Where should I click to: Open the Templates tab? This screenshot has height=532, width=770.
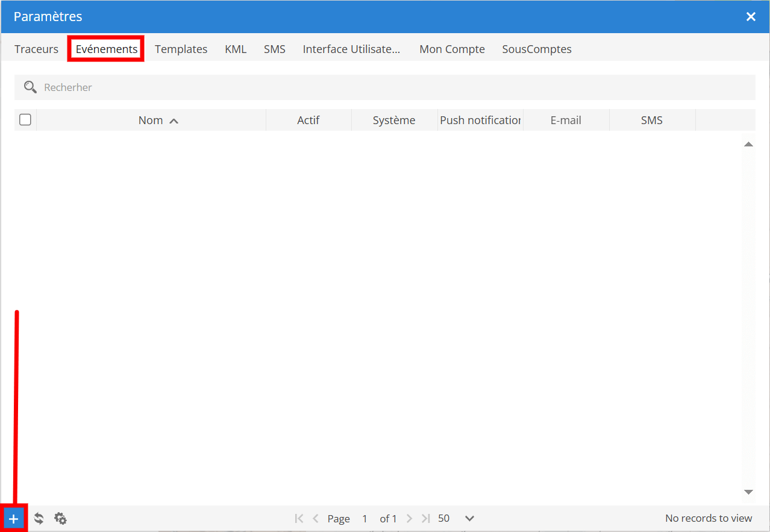coord(181,49)
